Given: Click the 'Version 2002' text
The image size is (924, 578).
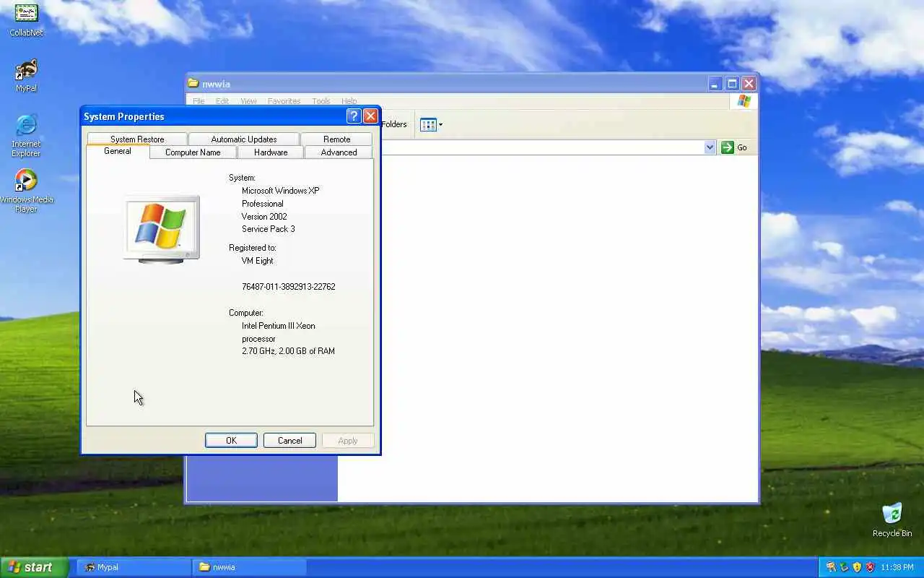Looking at the screenshot, I should [264, 217].
